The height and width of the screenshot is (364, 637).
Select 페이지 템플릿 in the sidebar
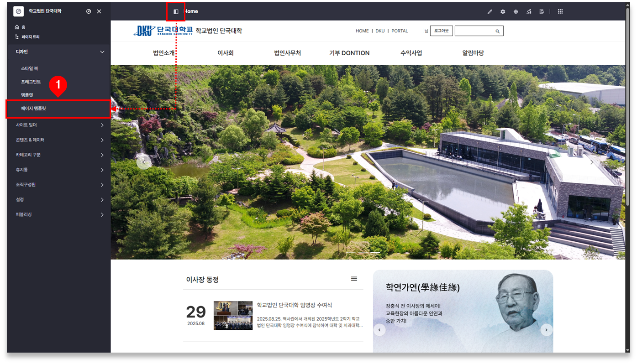click(x=34, y=109)
